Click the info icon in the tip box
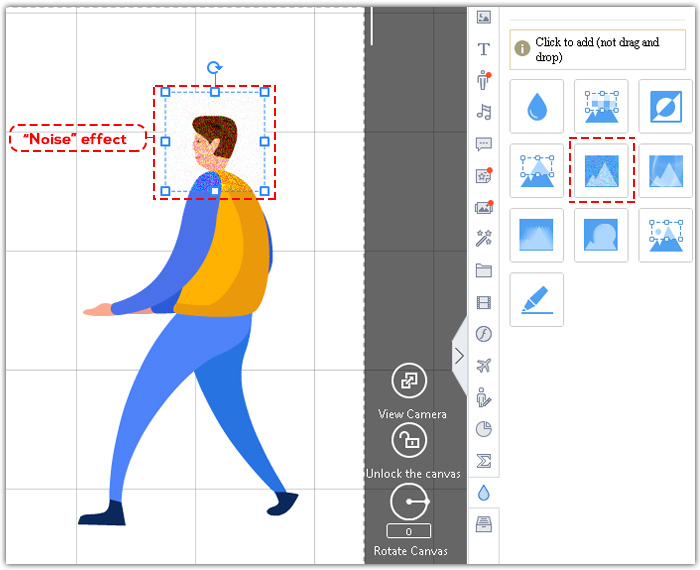 click(x=522, y=48)
